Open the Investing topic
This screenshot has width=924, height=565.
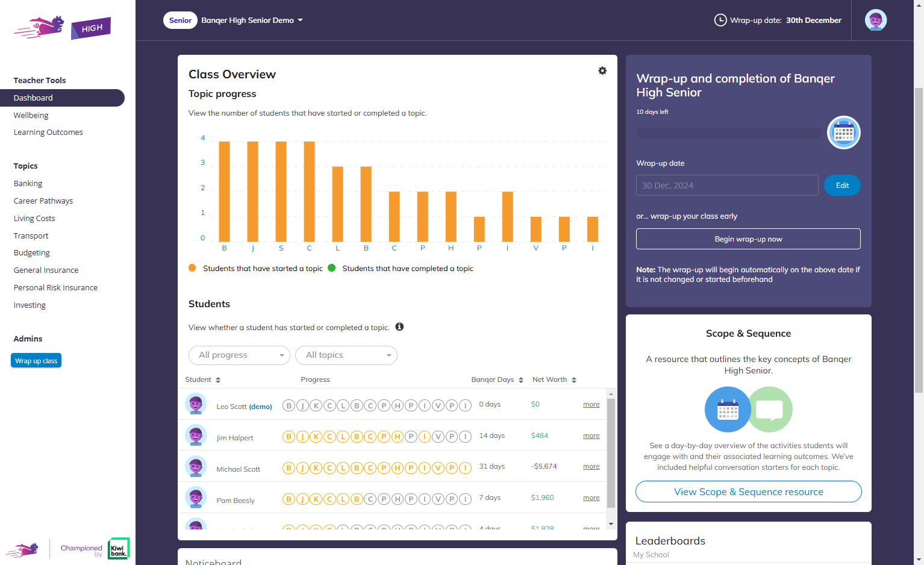pos(30,305)
